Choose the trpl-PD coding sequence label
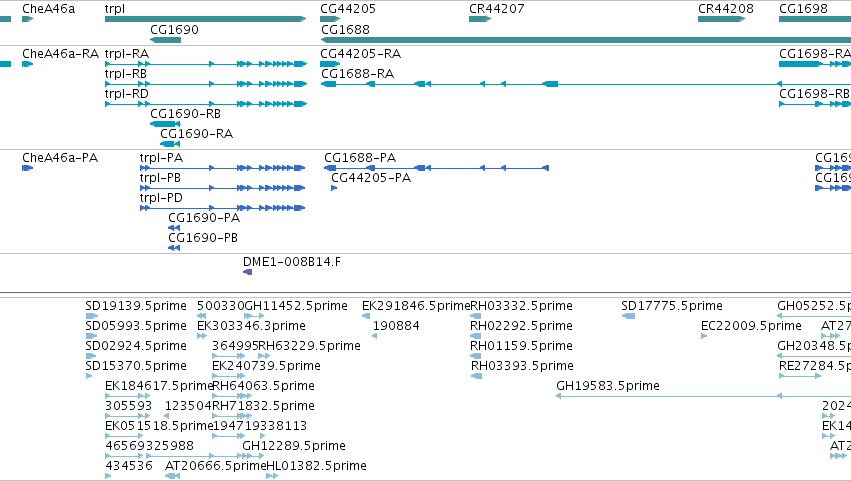 coord(161,198)
